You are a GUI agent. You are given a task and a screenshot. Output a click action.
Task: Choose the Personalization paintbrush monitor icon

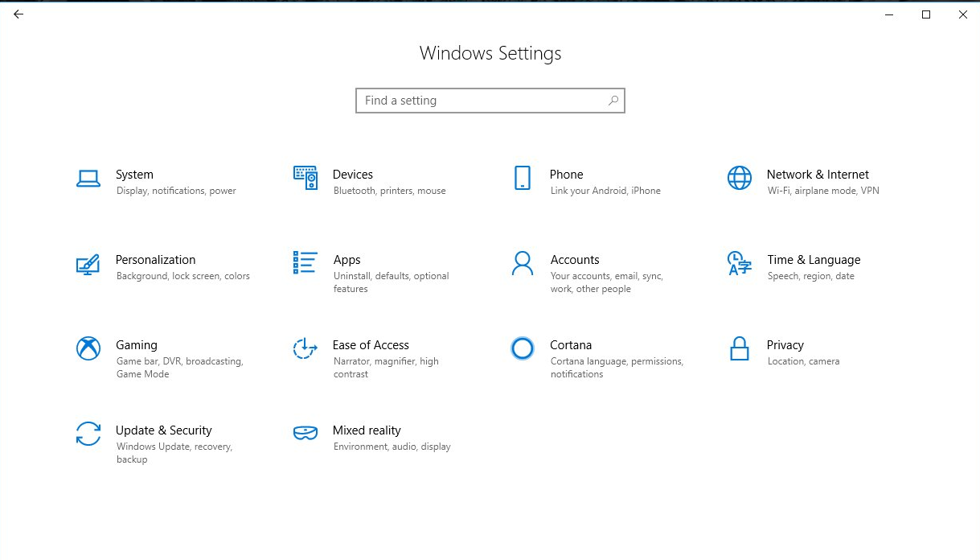click(x=88, y=265)
